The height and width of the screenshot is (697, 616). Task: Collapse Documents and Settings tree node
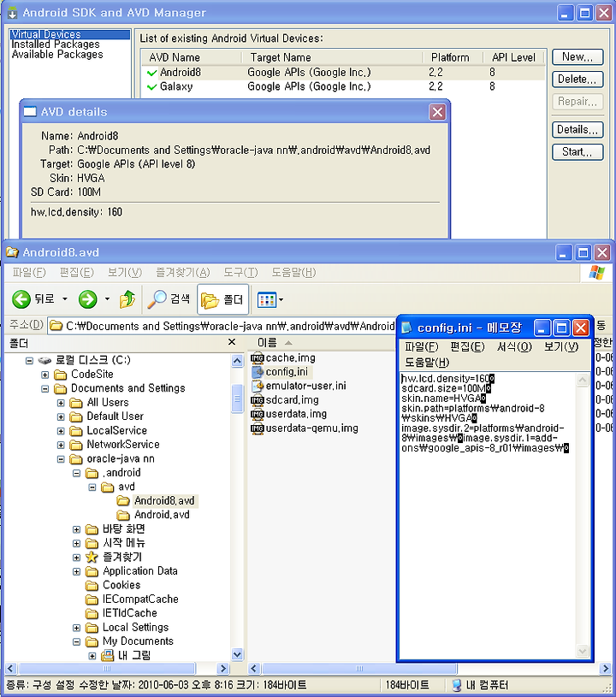[45, 389]
